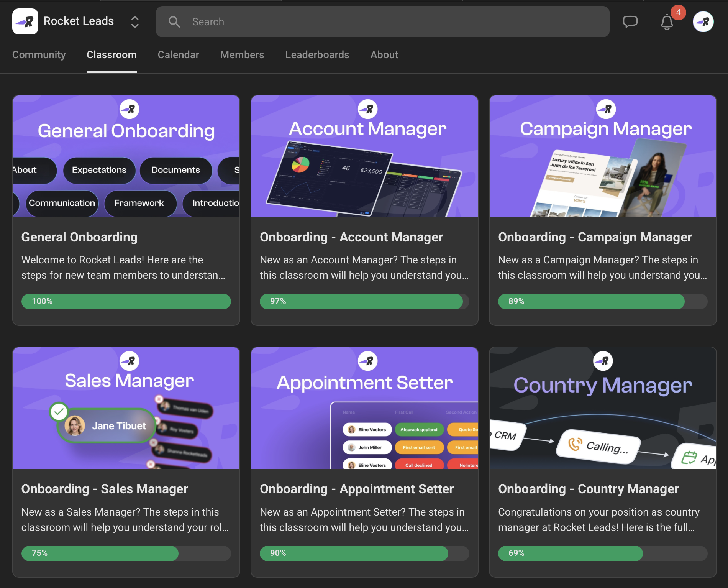Click the magnifying glass search icon

[x=174, y=22]
